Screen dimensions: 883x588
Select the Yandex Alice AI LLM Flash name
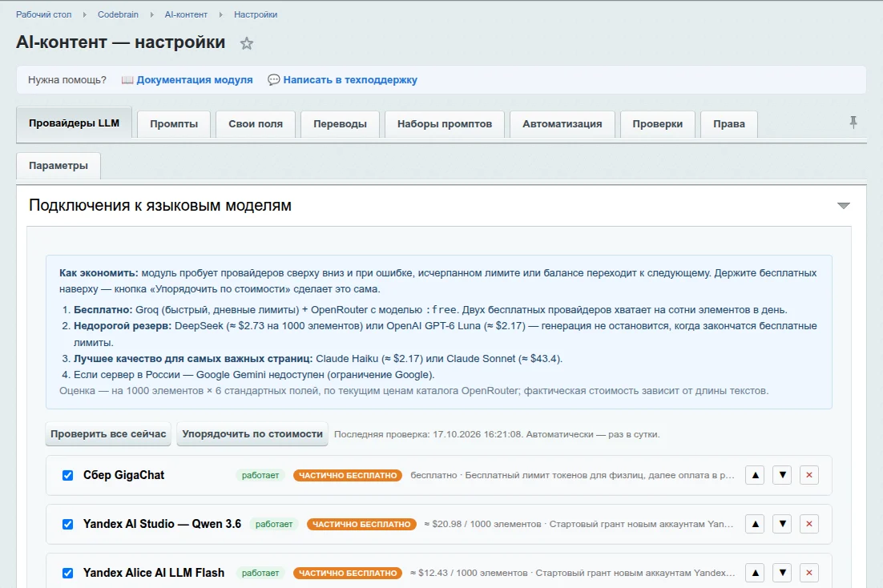click(154, 574)
